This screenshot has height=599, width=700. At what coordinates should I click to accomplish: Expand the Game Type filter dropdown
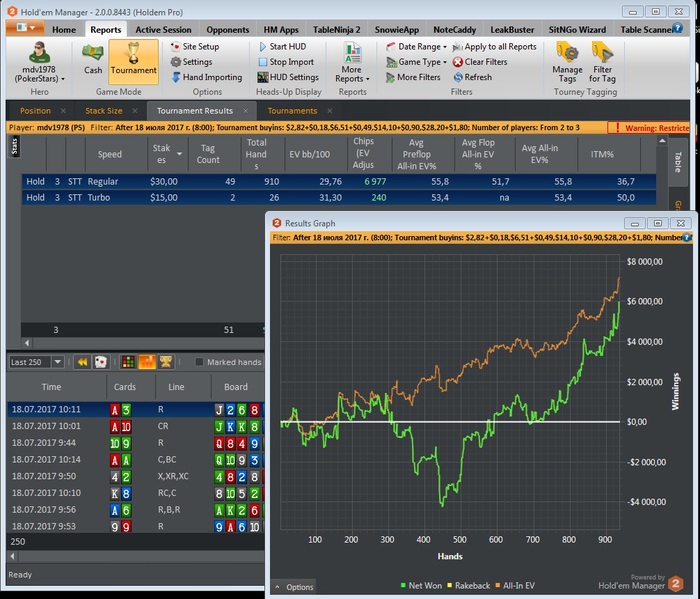point(416,62)
